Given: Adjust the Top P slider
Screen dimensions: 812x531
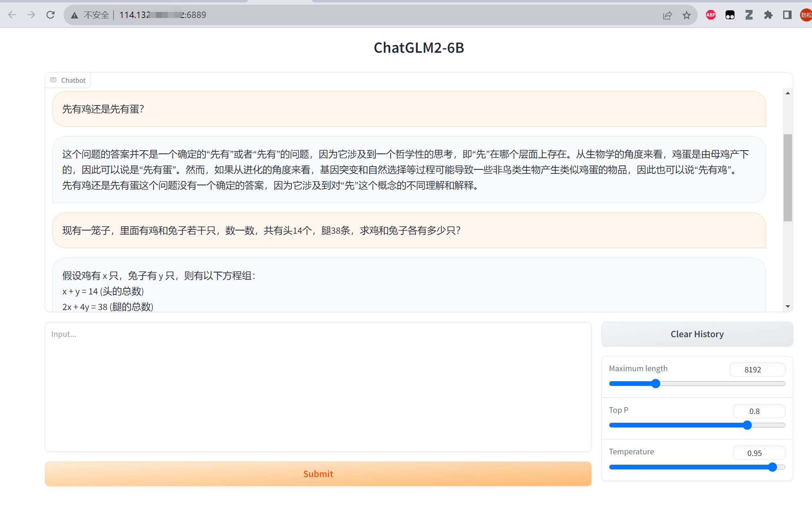Looking at the screenshot, I should 697,425.
